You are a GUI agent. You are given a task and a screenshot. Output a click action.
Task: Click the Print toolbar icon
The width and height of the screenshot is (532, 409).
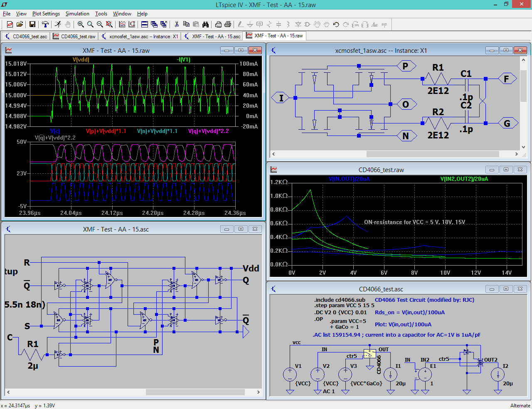pyautogui.click(x=228, y=25)
